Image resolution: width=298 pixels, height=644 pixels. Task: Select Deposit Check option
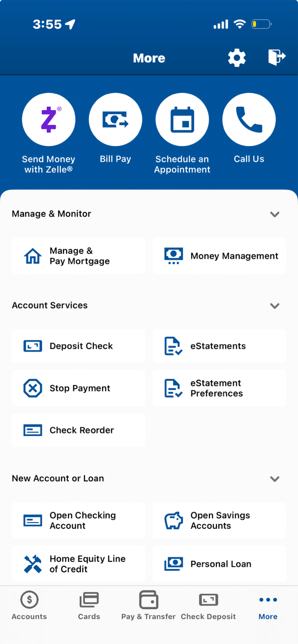point(78,346)
